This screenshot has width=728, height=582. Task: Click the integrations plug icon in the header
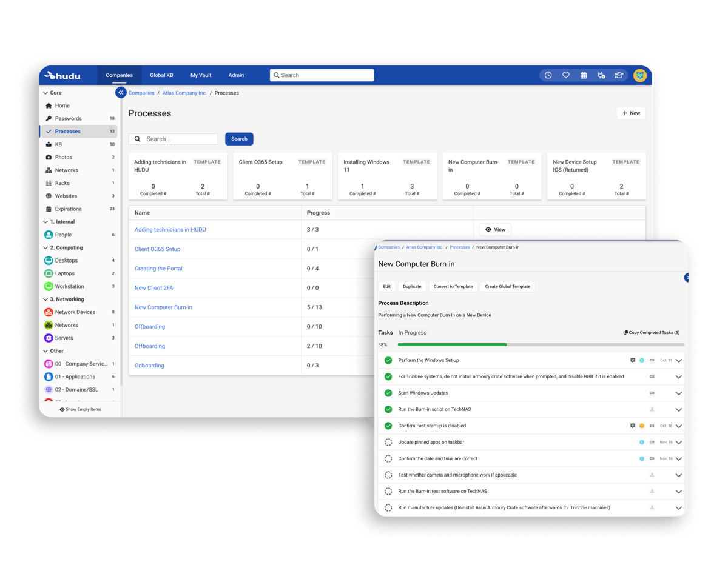pos(601,75)
